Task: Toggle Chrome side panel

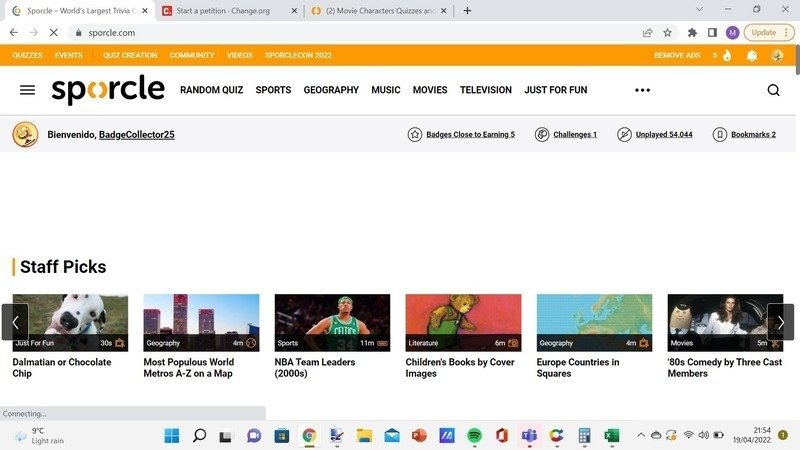Action: 712,32
